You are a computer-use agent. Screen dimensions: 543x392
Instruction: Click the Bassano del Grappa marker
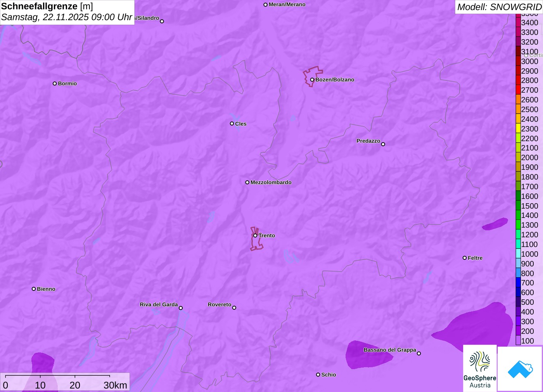pos(419,353)
